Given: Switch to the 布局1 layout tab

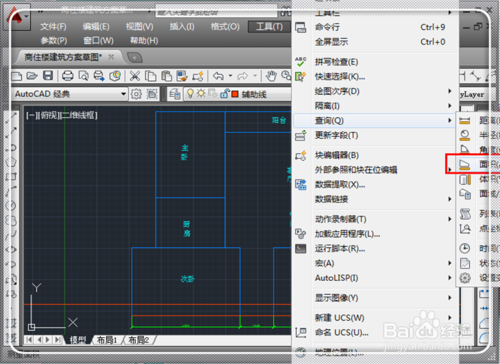Looking at the screenshot, I should [107, 340].
